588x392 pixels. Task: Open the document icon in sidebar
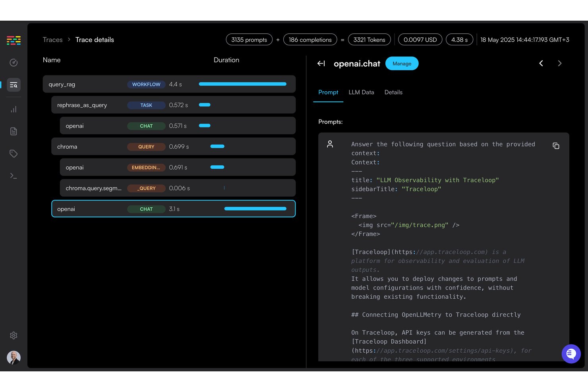point(14,131)
